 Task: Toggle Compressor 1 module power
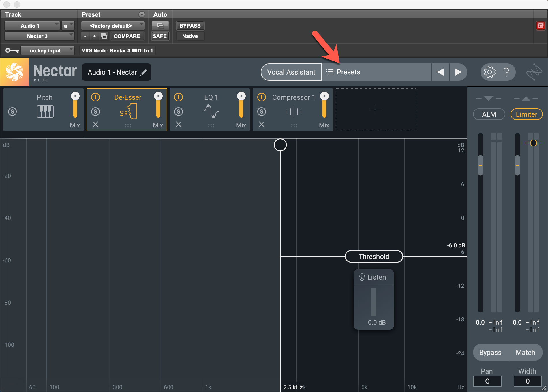(262, 97)
